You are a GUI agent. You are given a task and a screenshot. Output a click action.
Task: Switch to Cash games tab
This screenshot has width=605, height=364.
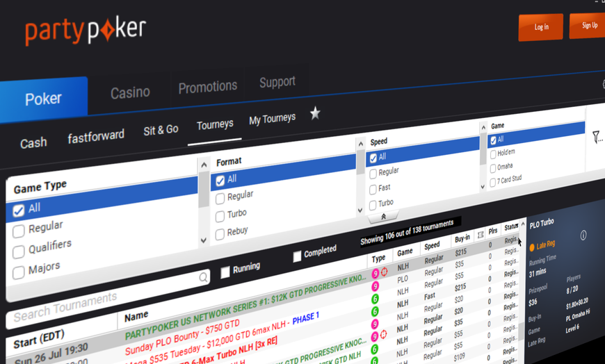pos(33,143)
